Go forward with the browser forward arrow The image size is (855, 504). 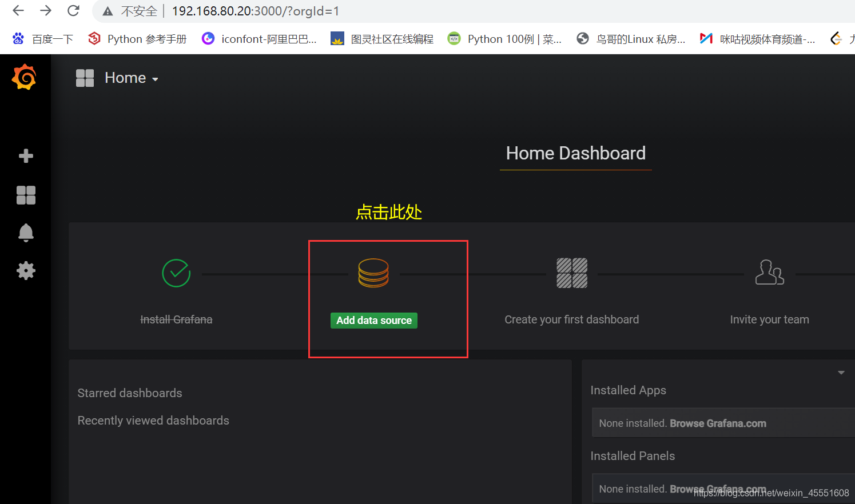click(x=46, y=11)
